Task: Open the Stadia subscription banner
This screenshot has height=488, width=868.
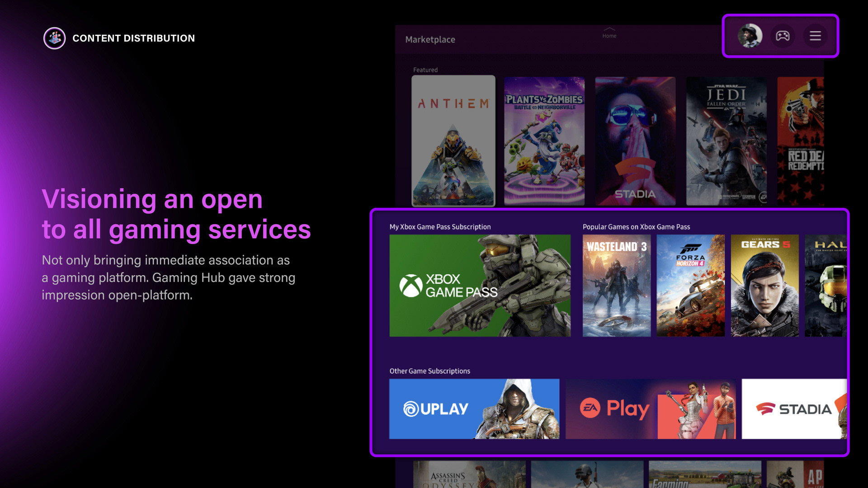Action: [794, 409]
